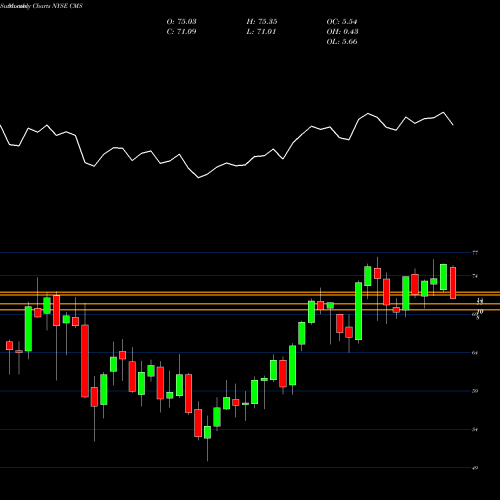Viewport: 500px width, 500px height.
Task: Click the open price 'O: 75.03' value
Action: 181,22
